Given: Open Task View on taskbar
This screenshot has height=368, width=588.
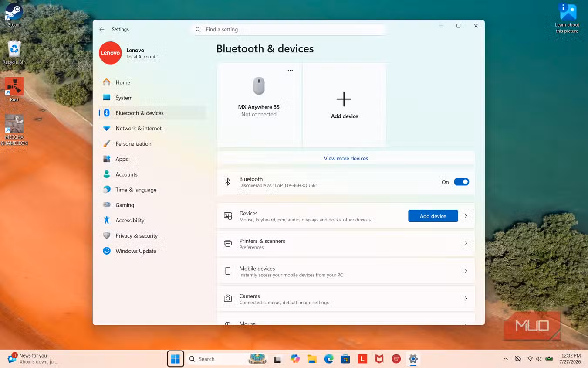Looking at the screenshot, I should click(277, 359).
